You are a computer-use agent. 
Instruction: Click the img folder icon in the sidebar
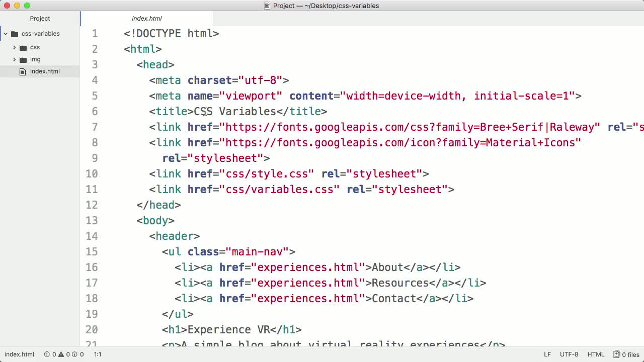[x=24, y=59]
